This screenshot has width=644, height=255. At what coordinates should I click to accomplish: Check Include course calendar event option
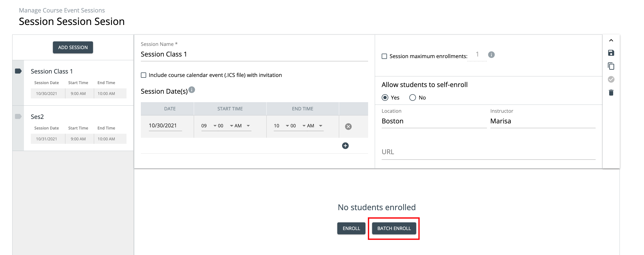pos(144,75)
